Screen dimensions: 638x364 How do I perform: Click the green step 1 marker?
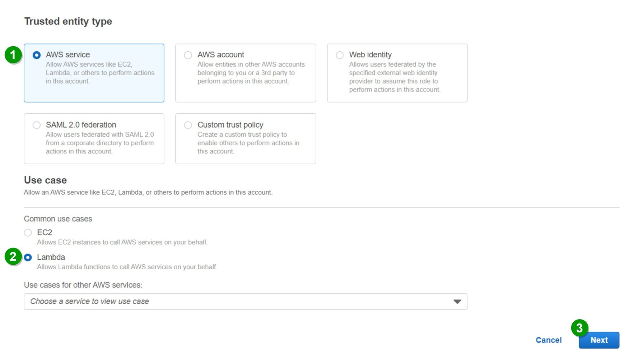pos(13,55)
